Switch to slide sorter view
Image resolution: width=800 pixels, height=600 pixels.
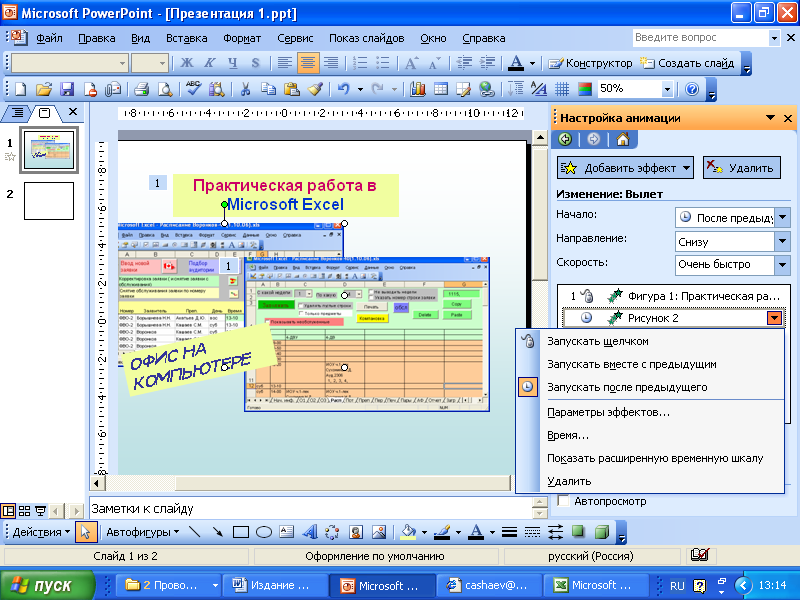pyautogui.click(x=24, y=511)
